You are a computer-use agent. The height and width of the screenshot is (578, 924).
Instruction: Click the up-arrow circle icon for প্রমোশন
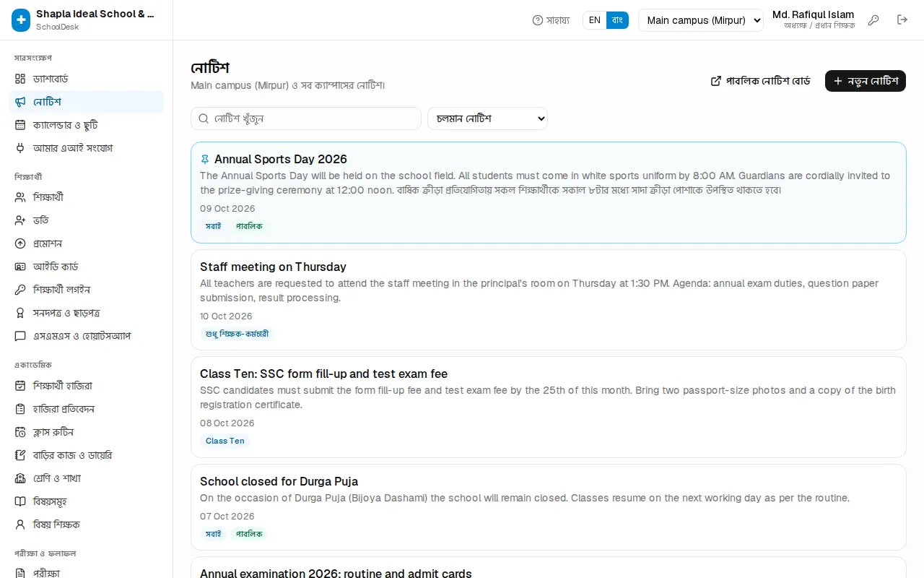[x=20, y=243]
